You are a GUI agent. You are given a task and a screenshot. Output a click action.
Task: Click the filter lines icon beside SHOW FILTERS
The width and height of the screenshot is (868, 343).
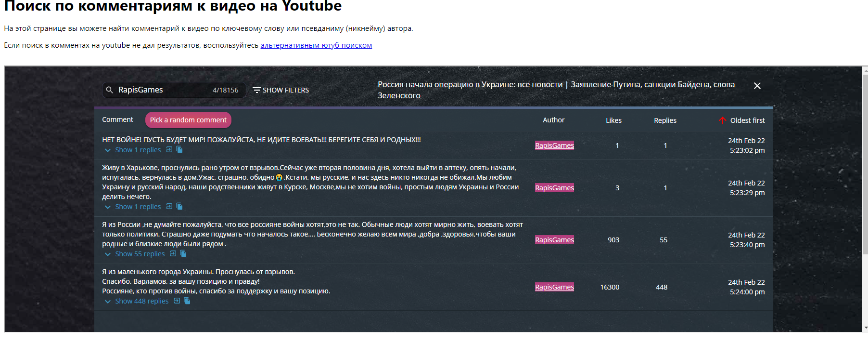click(x=257, y=90)
